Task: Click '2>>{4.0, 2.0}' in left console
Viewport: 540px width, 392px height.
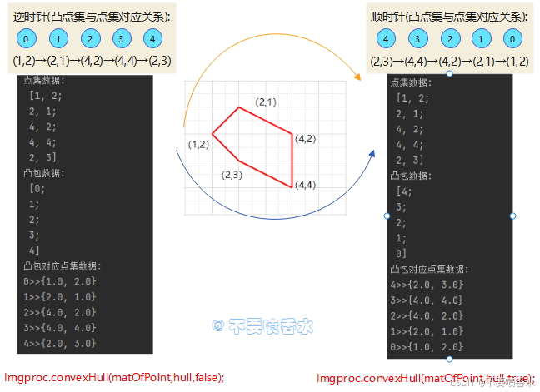Action: point(59,312)
